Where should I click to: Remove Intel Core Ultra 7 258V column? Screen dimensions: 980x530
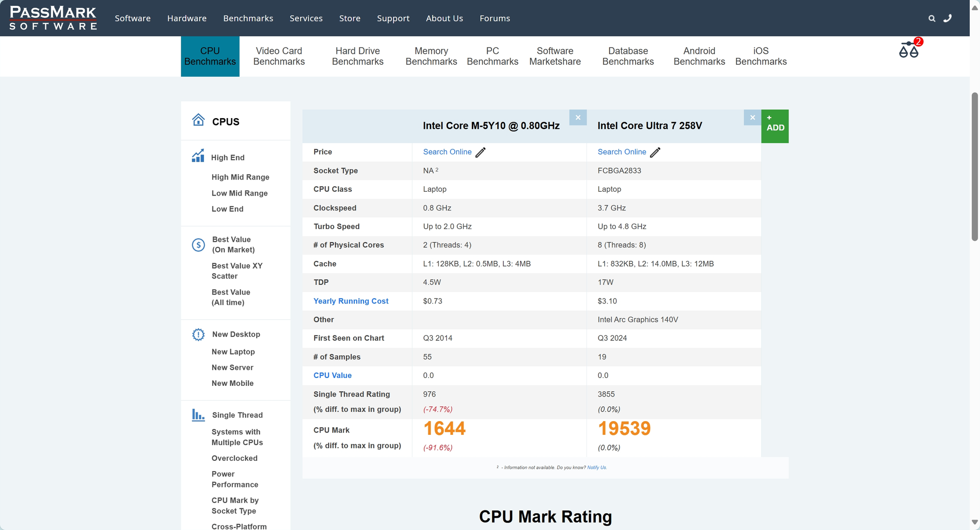click(752, 118)
